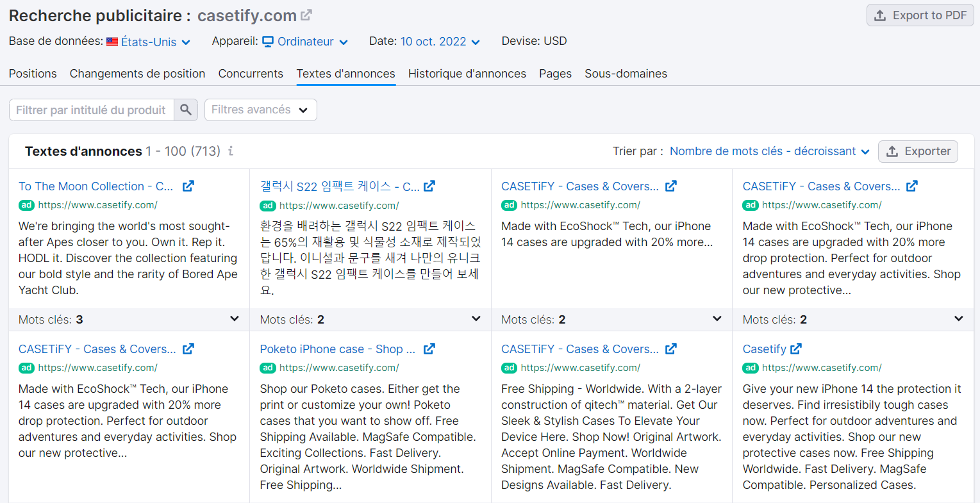
Task: Click the search magnifier button
Action: [186, 110]
